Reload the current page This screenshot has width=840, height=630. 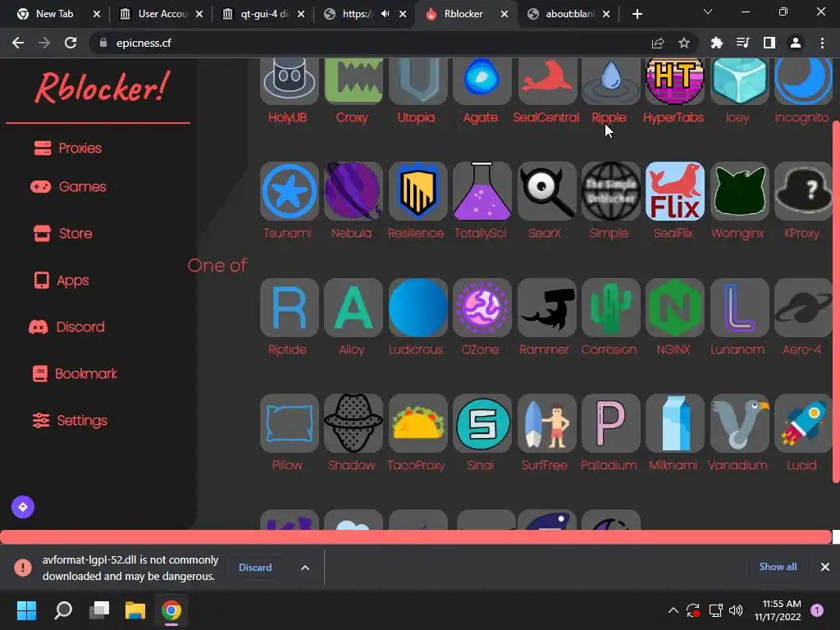click(71, 43)
